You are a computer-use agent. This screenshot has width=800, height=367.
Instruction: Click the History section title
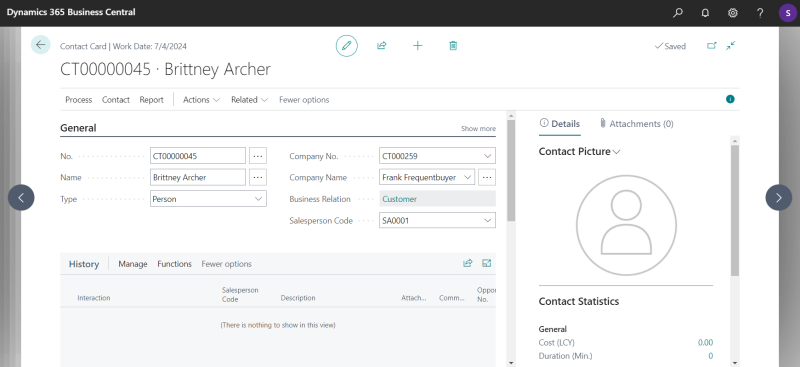click(x=84, y=264)
